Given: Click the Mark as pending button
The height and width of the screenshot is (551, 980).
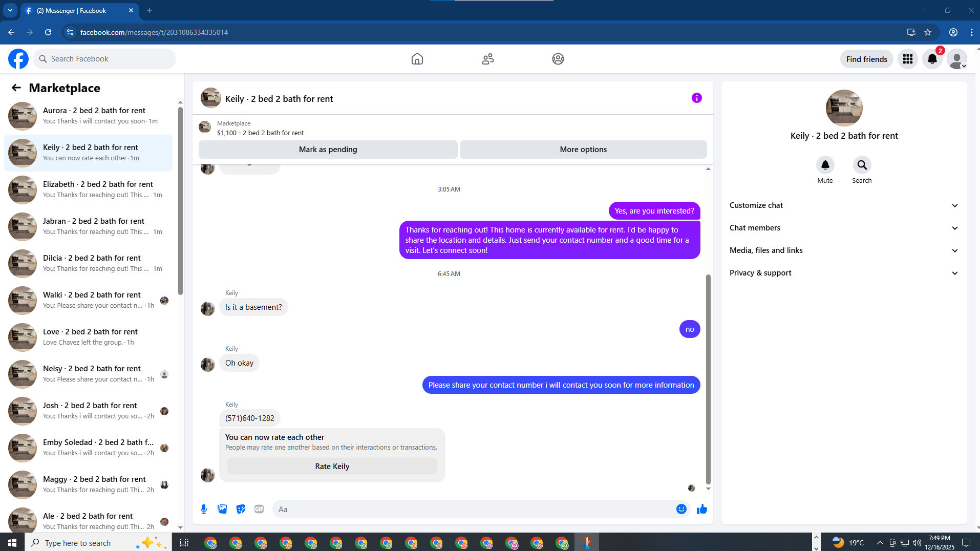Looking at the screenshot, I should [x=328, y=150].
